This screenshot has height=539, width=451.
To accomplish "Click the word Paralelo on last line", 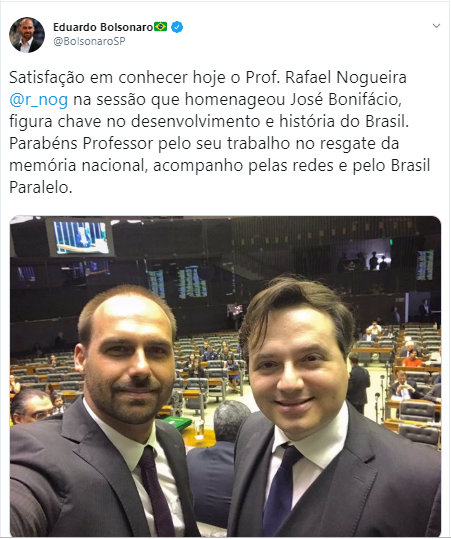I will pos(41,187).
